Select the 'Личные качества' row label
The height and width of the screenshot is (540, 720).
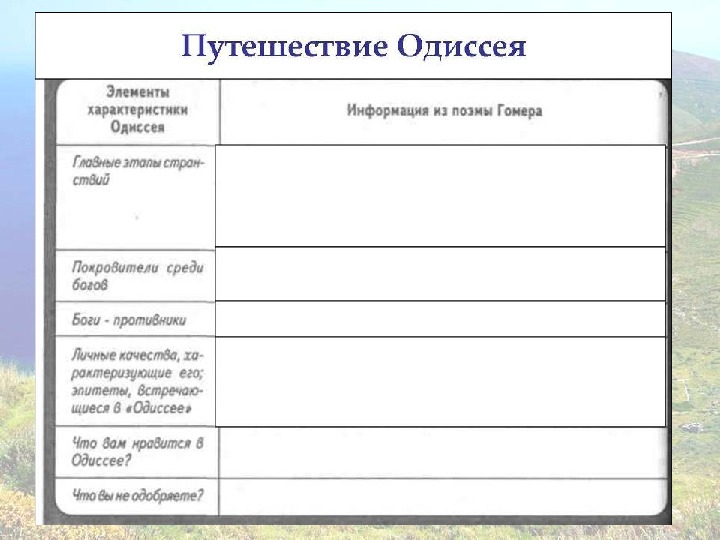point(137,381)
